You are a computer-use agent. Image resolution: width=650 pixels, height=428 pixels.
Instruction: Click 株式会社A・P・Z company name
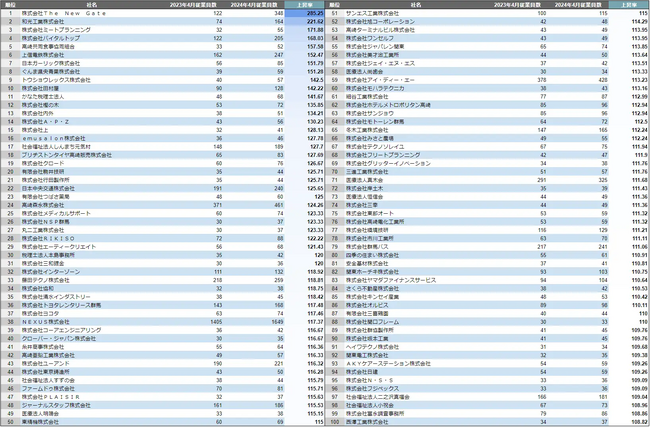click(x=45, y=122)
